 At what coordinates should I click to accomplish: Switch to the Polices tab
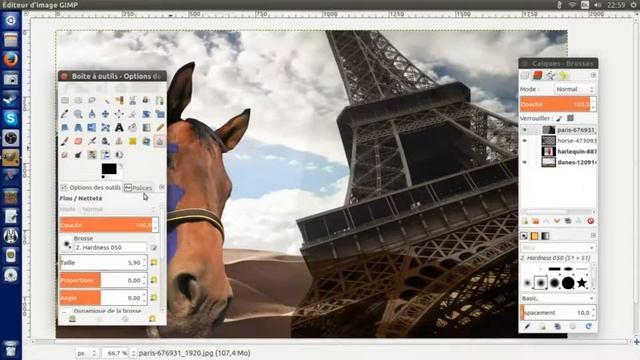(138, 188)
